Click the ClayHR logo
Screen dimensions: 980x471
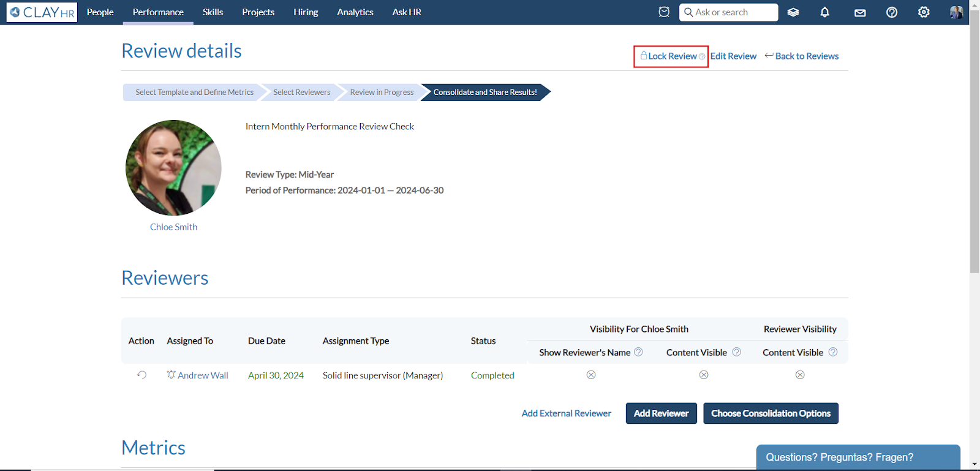pyautogui.click(x=42, y=12)
